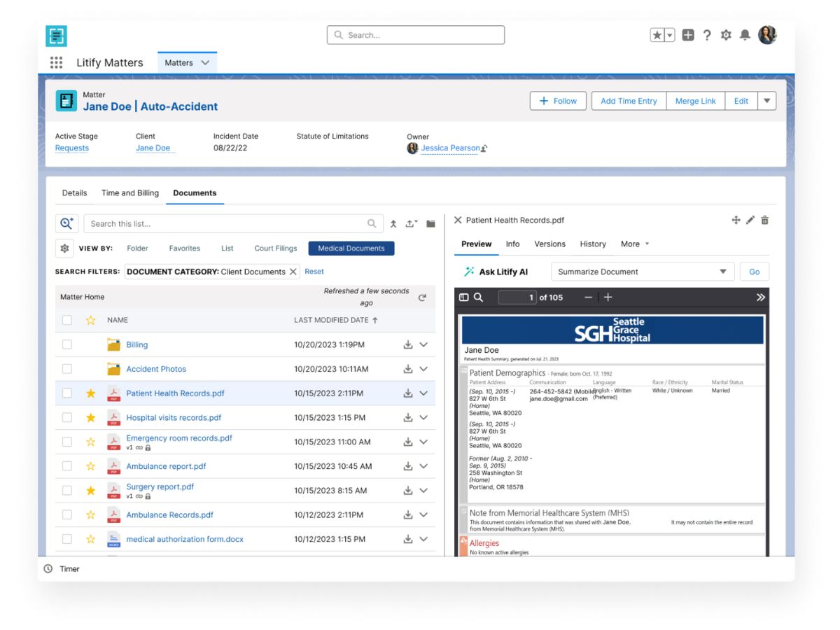Expand row actions for Ambulance Records.pdf
Viewport: 840px width, 630px height.
tap(423, 514)
